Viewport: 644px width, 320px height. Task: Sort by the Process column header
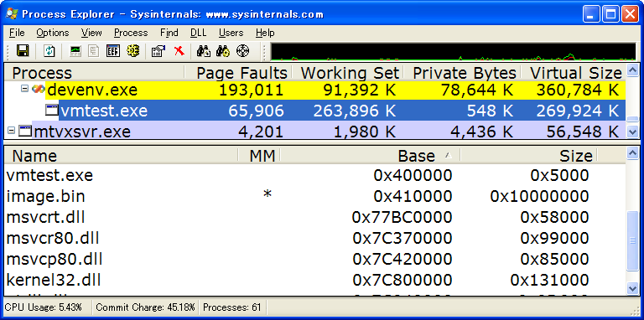click(x=94, y=73)
